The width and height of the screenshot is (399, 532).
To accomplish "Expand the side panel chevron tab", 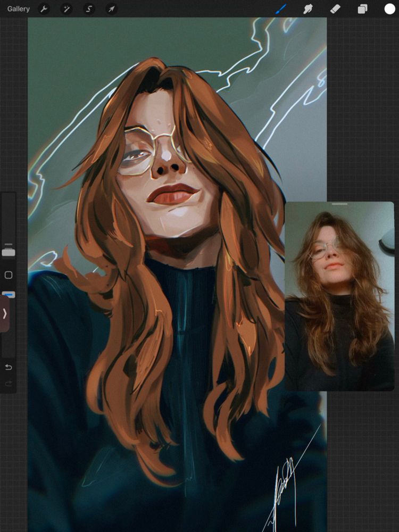I will click(x=5, y=314).
